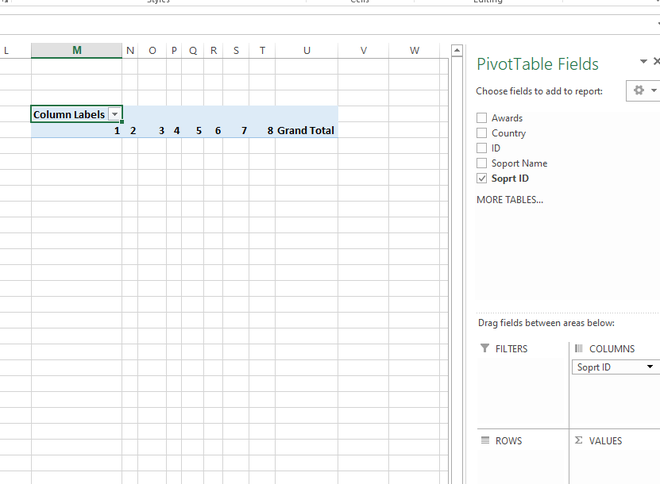Select column T header
Viewport: 660px width, 484px height.
[262, 51]
